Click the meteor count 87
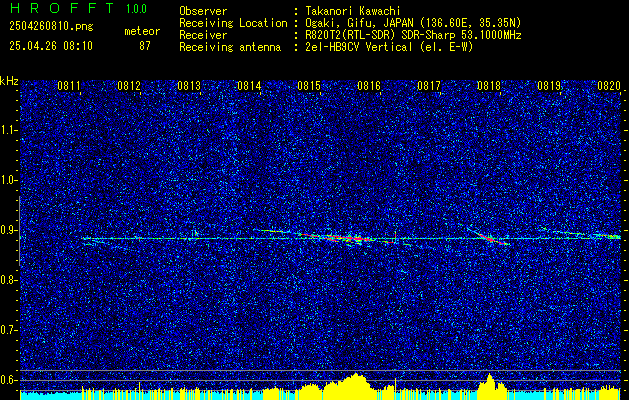Viewport: 629px width, 400px height. [x=145, y=46]
